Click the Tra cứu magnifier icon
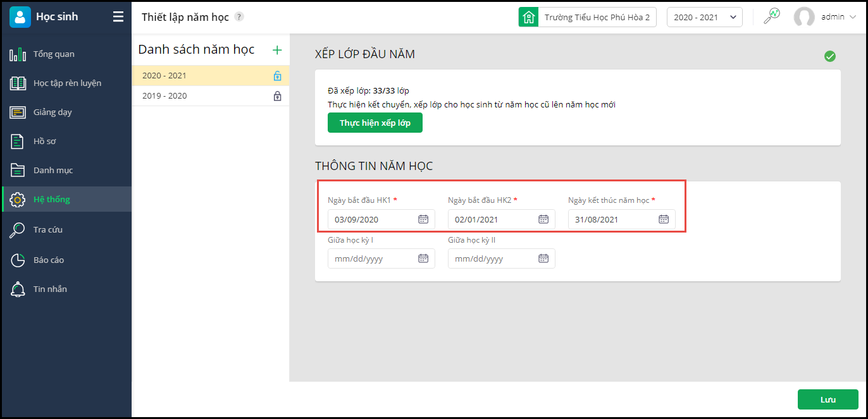868x419 pixels. click(x=18, y=230)
